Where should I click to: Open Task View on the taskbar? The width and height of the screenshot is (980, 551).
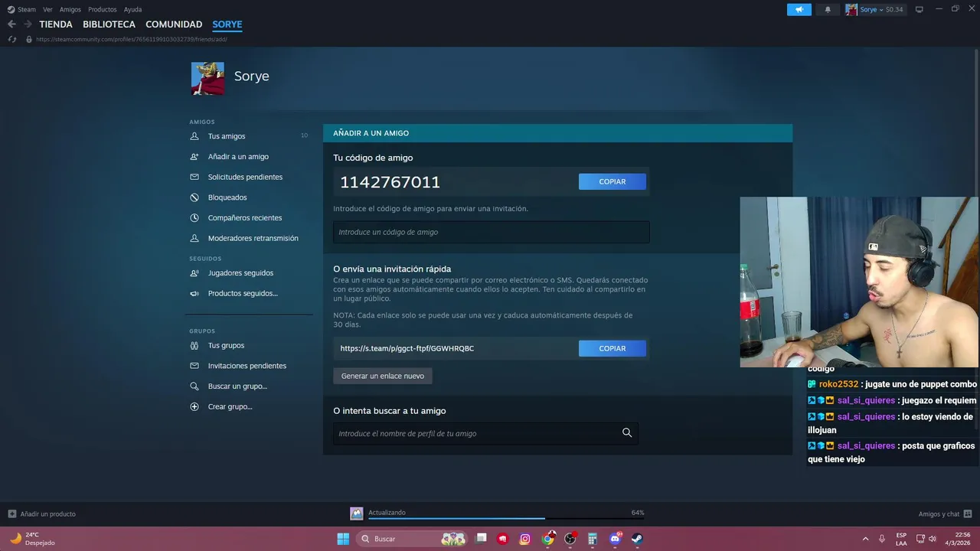[481, 539]
